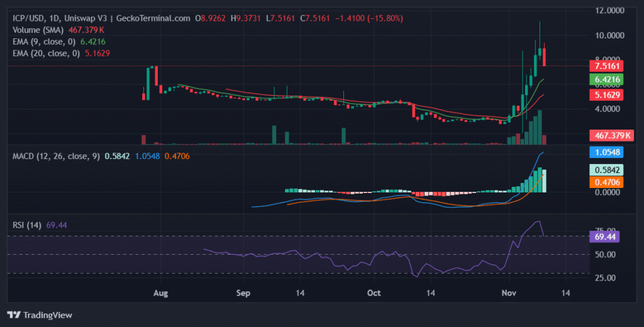Click the Sep label on time axis
The width and height of the screenshot is (644, 327).
click(243, 293)
